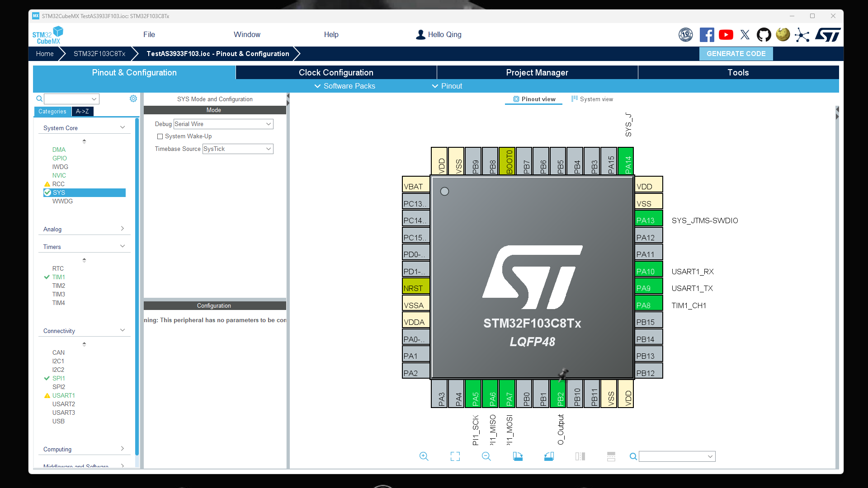Open the Debug dropdown showing Serial Wire
The width and height of the screenshot is (868, 488).
(x=223, y=124)
